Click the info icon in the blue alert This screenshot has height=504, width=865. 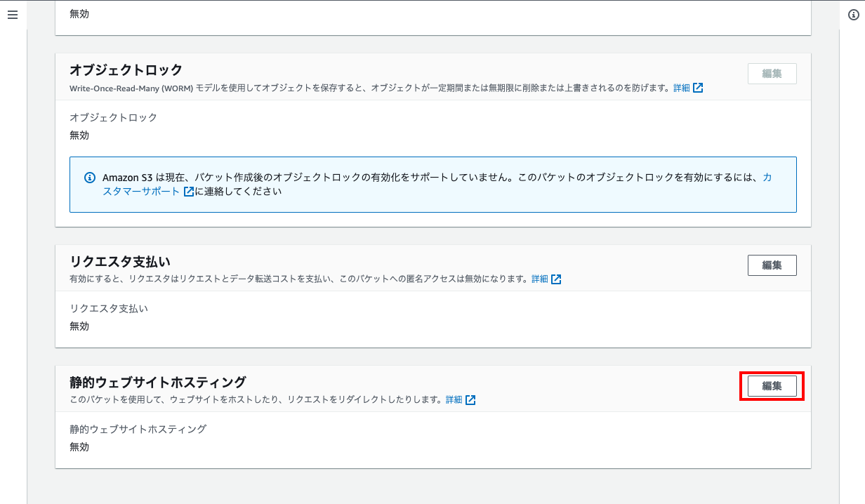89,178
